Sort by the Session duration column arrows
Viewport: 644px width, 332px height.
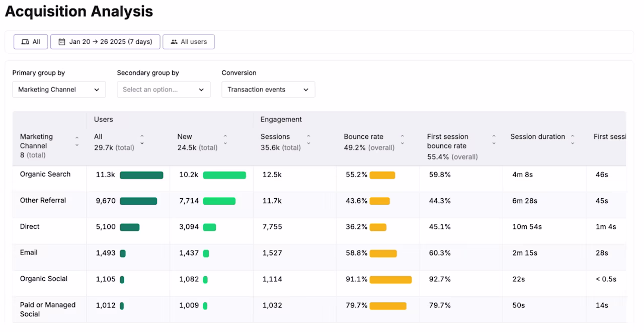[573, 139]
